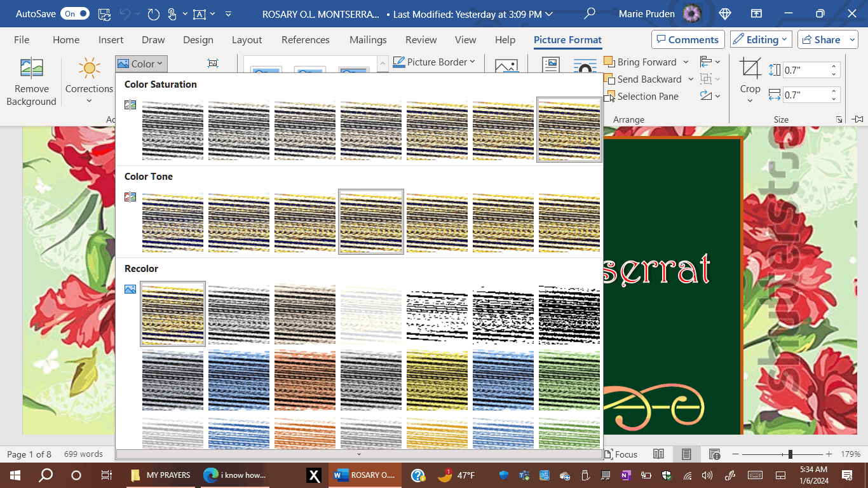Select the faded washout Recolor thumbnail

371,314
